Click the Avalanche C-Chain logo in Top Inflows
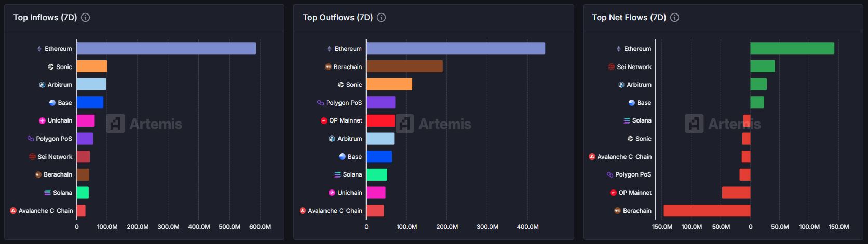 13,211
